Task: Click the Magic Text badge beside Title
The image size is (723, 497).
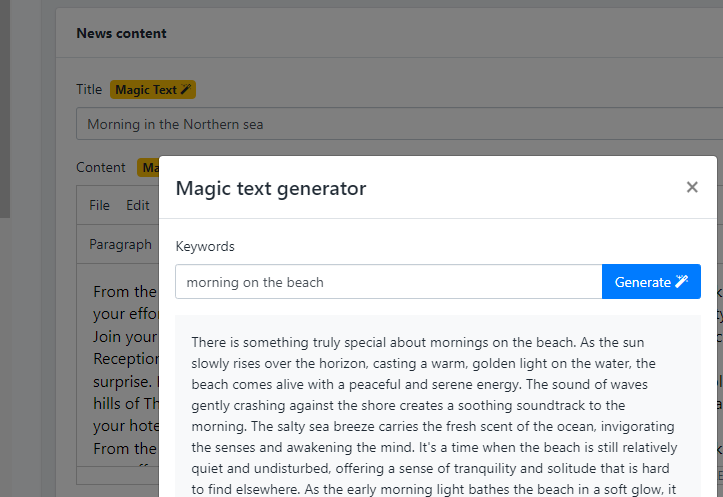Action: tap(152, 90)
